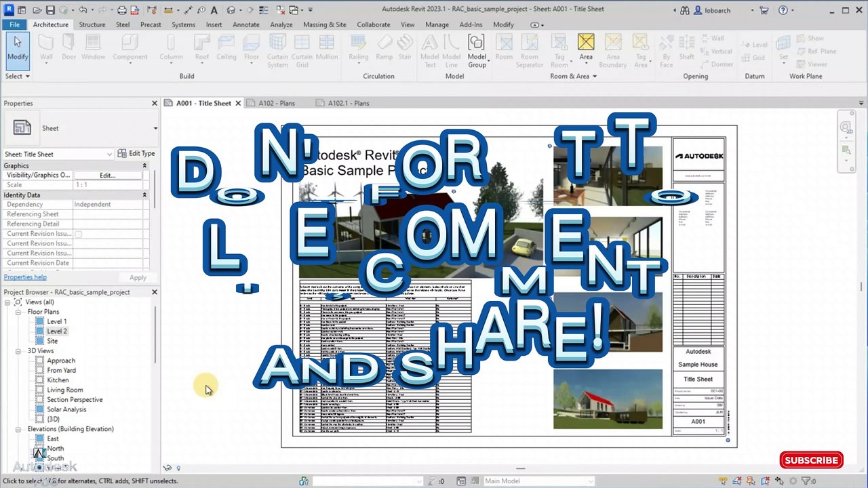
Task: Toggle the Current Revision Issued checkbox
Action: coord(78,234)
